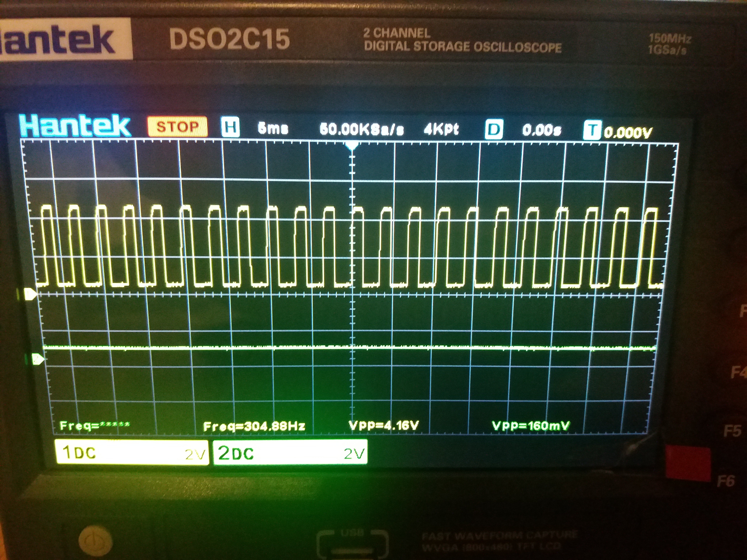
Task: Click channel 1 2V scale value
Action: 195,455
